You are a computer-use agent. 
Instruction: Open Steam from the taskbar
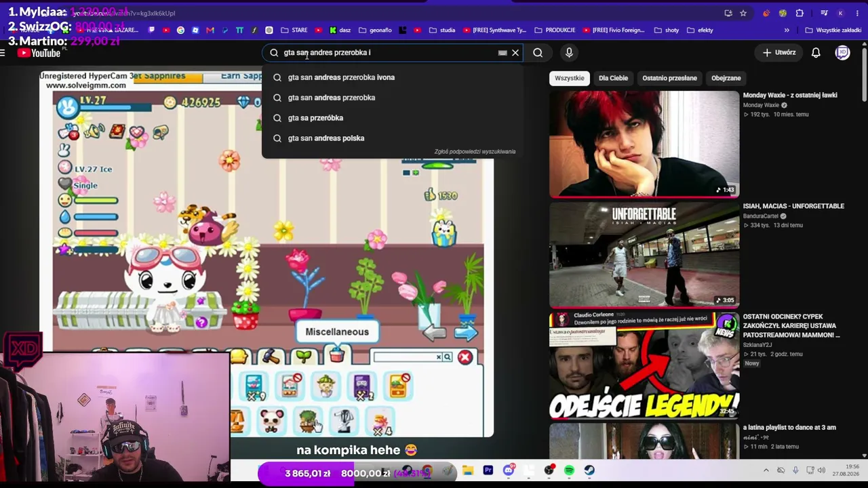pos(589,470)
